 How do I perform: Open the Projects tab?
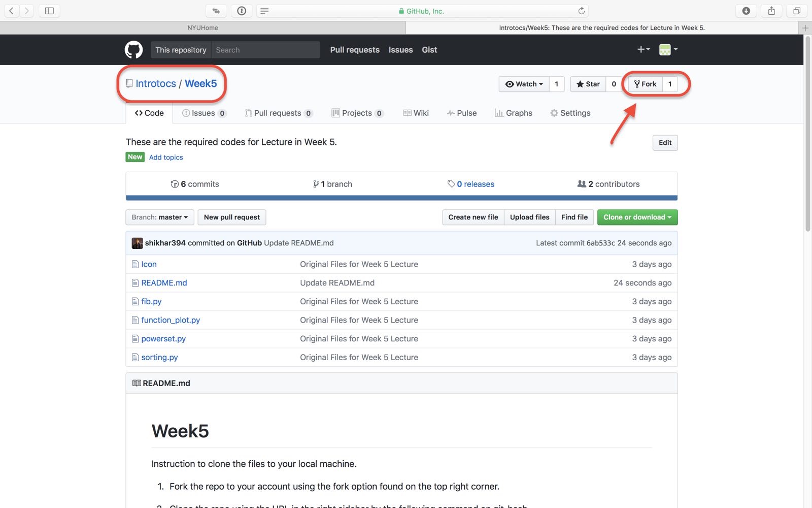(x=357, y=113)
